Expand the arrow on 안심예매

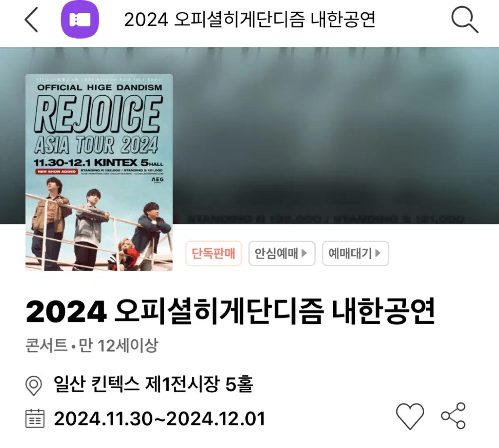tap(304, 253)
